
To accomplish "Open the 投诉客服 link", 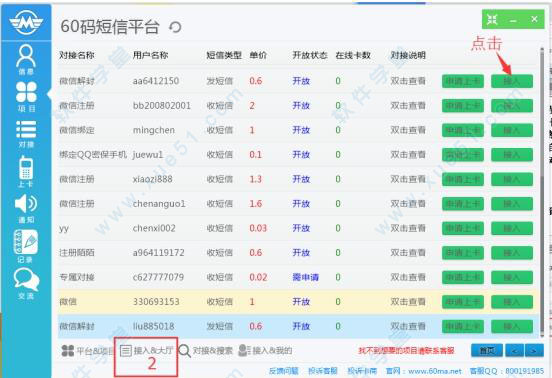I will pyautogui.click(x=323, y=371).
